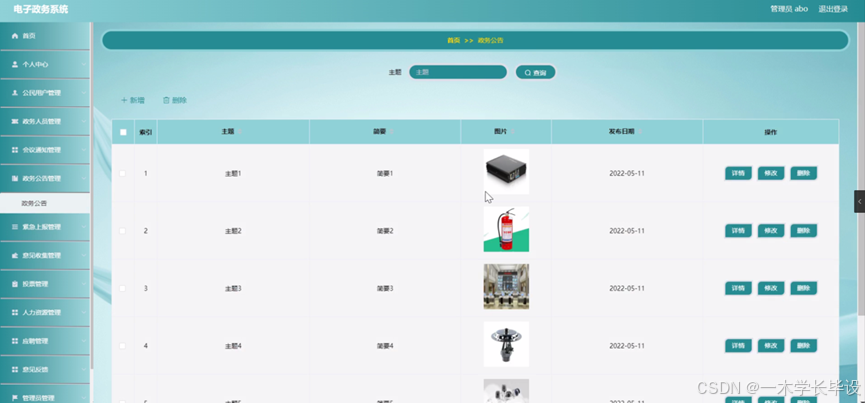
Task: Expand 个人中心 using its chevron arrow
Action: [x=83, y=65]
